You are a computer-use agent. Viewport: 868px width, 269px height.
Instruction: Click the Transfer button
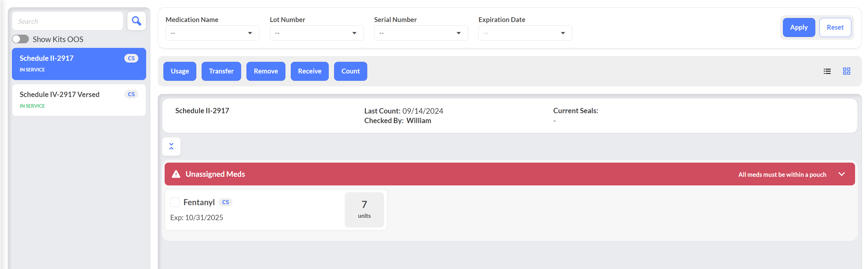click(x=221, y=71)
